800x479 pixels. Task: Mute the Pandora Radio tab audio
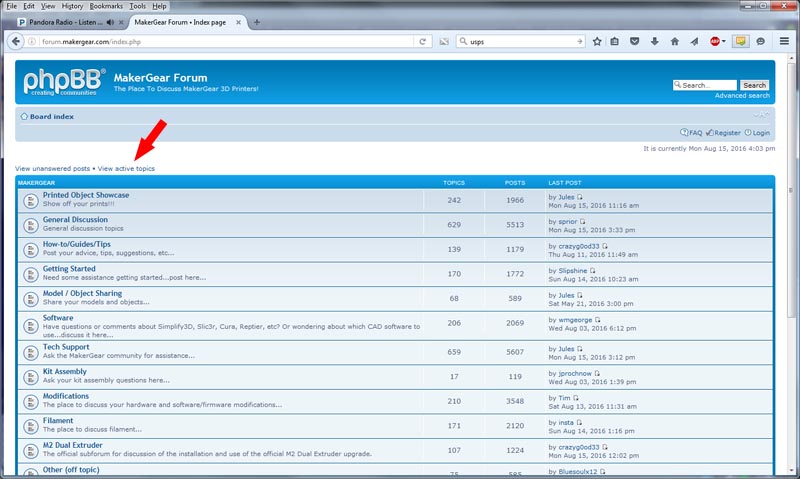[x=109, y=22]
